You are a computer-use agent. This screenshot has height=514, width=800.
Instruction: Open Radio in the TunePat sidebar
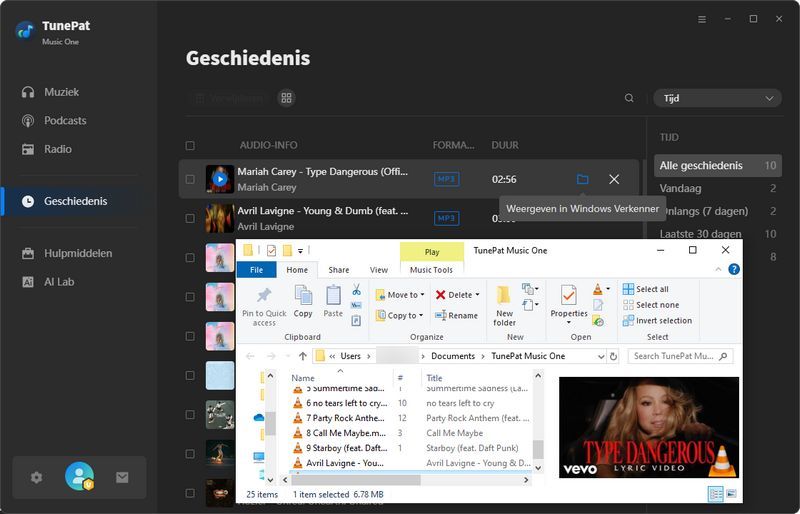[x=47, y=149]
